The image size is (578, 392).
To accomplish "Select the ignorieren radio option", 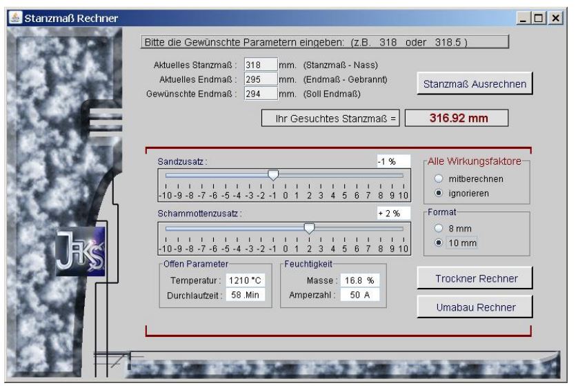I will [439, 194].
